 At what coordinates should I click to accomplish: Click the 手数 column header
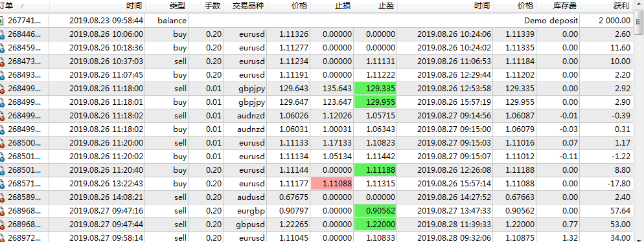pyautogui.click(x=206, y=6)
